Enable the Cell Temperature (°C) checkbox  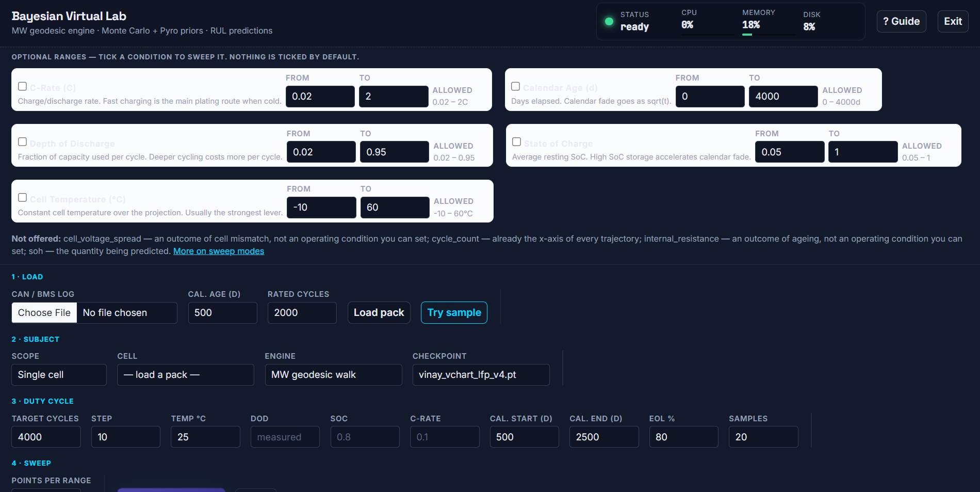coord(22,197)
